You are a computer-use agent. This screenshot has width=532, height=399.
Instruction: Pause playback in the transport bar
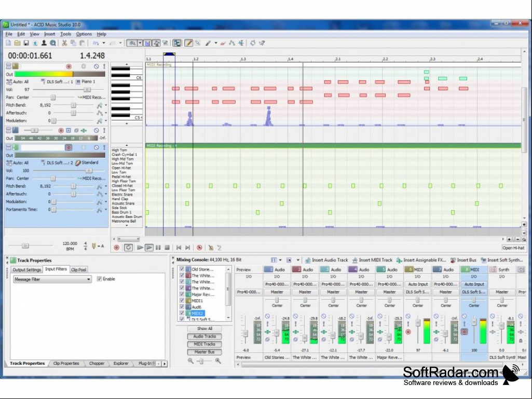click(x=158, y=247)
